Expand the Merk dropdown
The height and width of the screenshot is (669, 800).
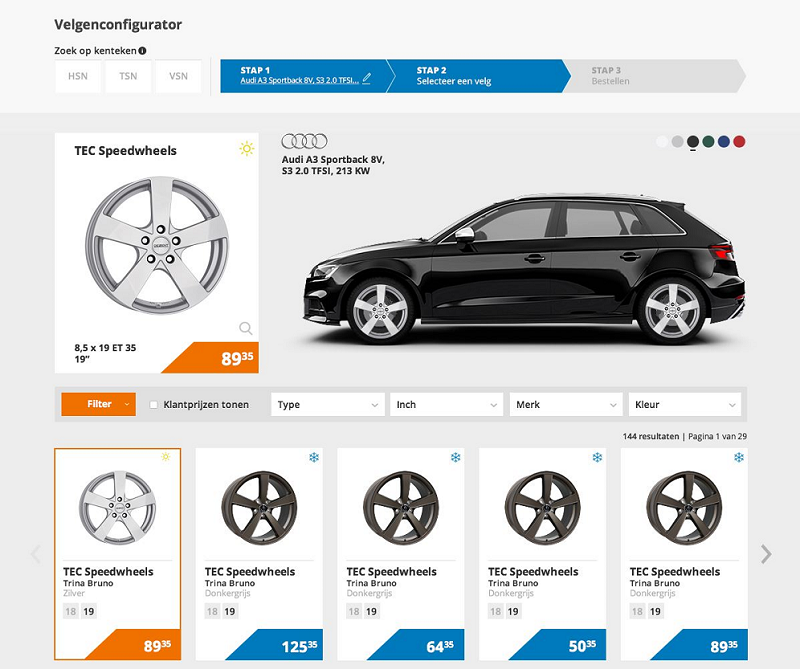(x=566, y=405)
